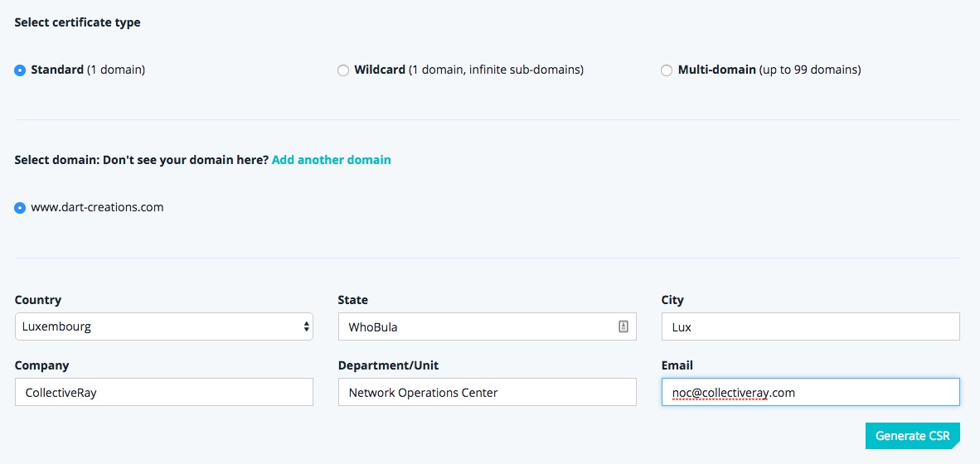Select the Standard certificate radio button

click(x=20, y=70)
